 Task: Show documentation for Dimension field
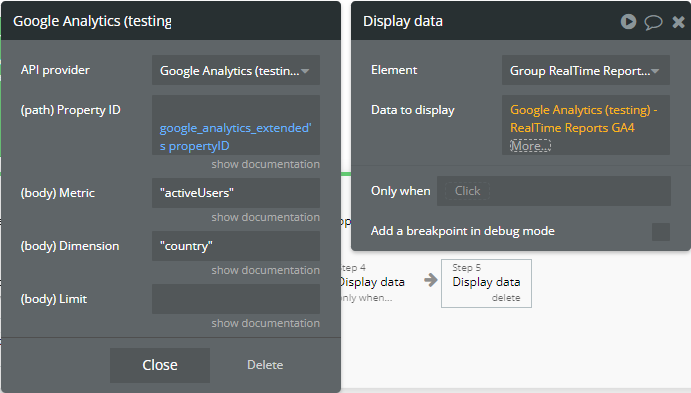click(265, 270)
